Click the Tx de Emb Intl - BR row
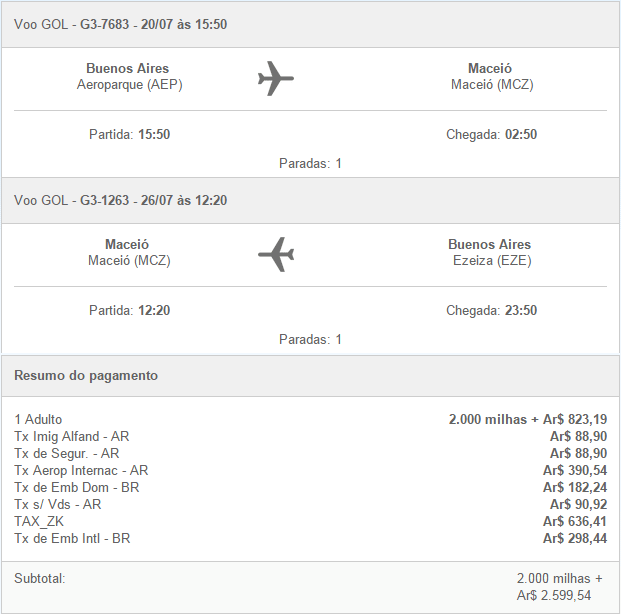Screen dimensions: 621x614 click(310, 538)
